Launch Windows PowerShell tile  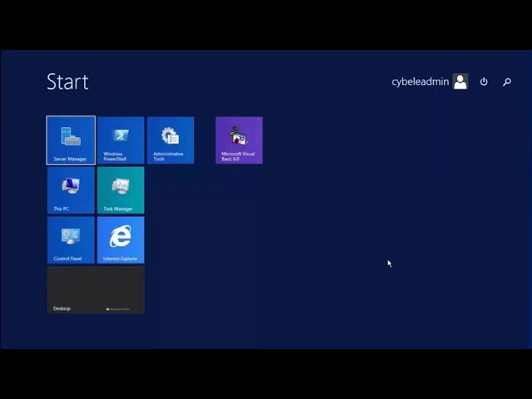[121, 140]
